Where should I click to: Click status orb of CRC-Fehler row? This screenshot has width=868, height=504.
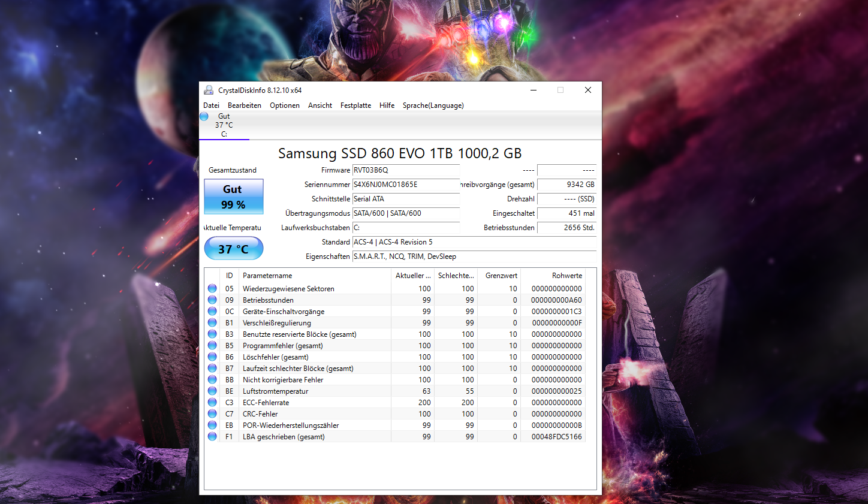[x=212, y=414]
